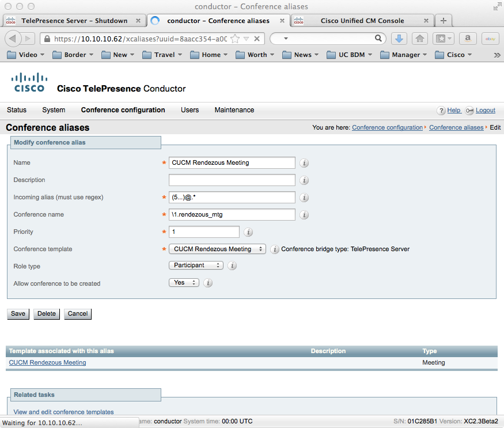Open the downloads arrow button
Viewport: 504px width, 428px height.
click(x=399, y=39)
